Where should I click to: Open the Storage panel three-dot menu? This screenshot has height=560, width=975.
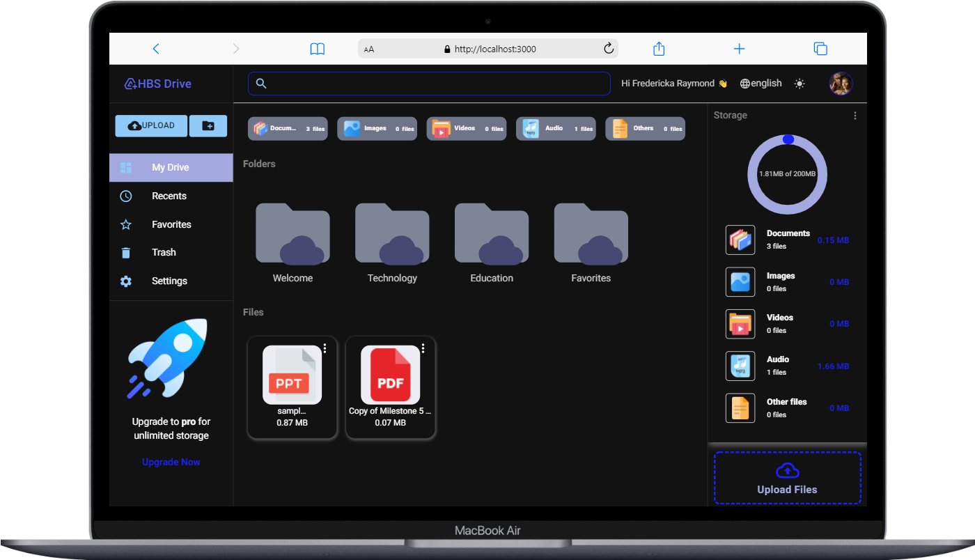[x=855, y=115]
